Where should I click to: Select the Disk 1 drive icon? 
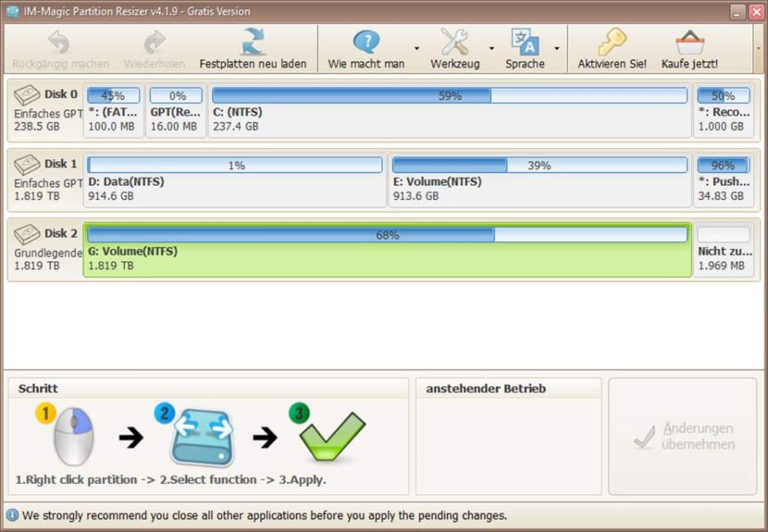click(27, 164)
